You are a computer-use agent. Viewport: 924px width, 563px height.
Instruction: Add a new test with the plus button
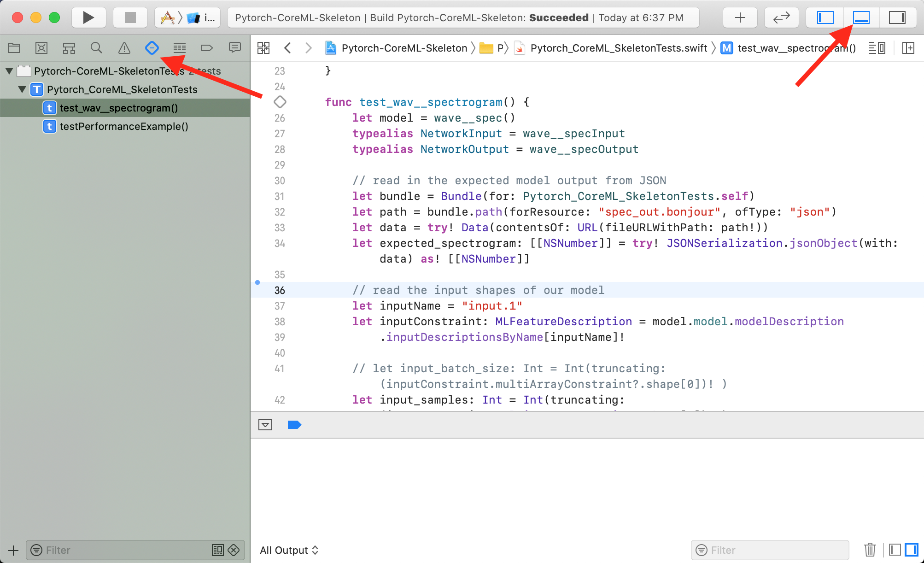[13, 550]
